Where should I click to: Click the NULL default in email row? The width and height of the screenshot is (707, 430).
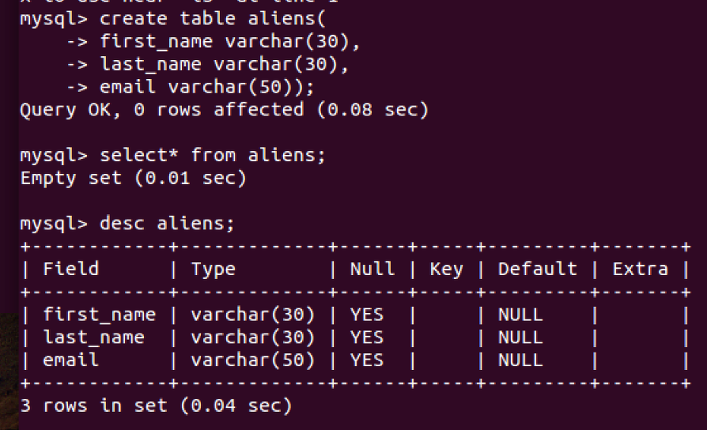(520, 360)
